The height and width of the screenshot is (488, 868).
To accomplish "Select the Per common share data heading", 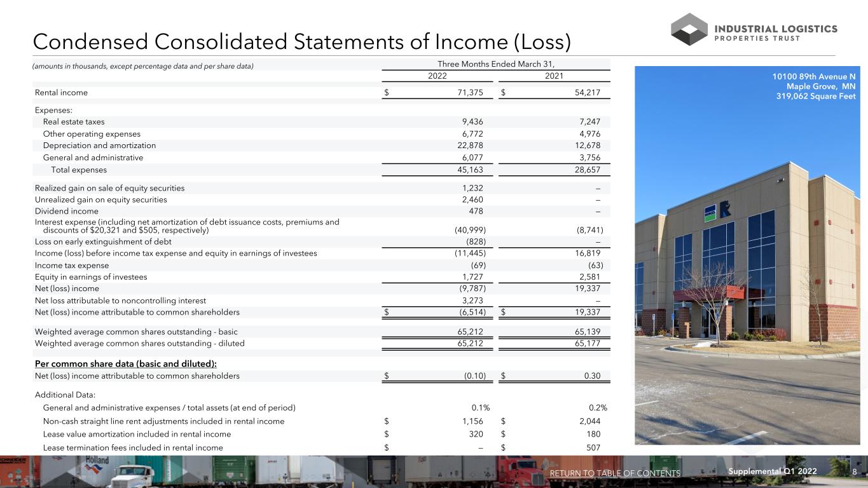I will (x=126, y=363).
